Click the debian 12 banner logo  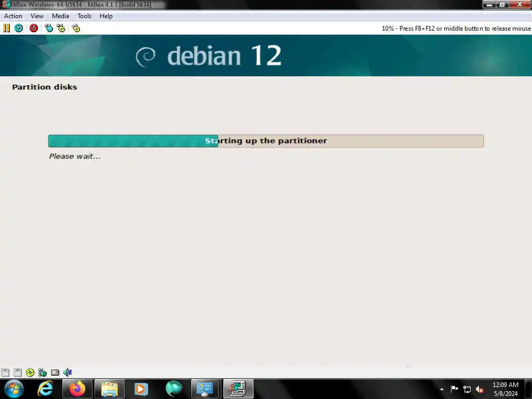tap(208, 56)
